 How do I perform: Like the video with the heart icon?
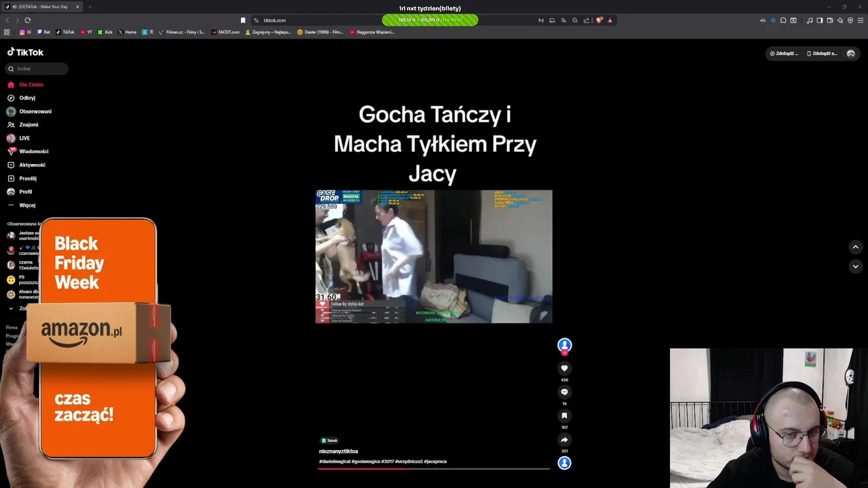pos(564,368)
